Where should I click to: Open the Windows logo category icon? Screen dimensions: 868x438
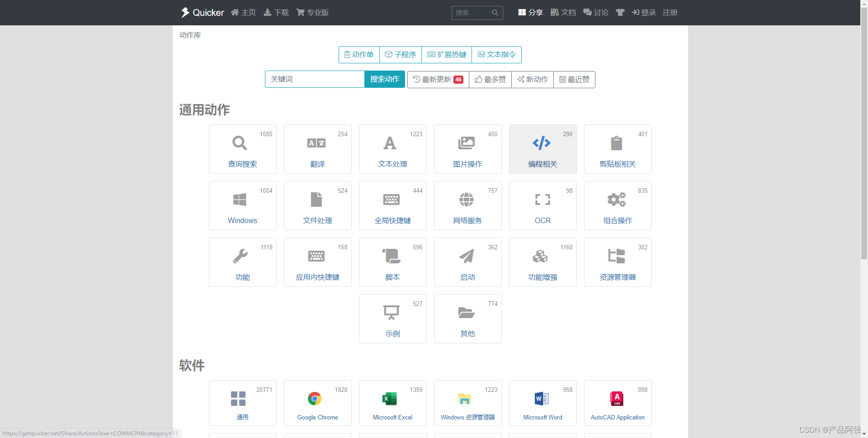(240, 200)
